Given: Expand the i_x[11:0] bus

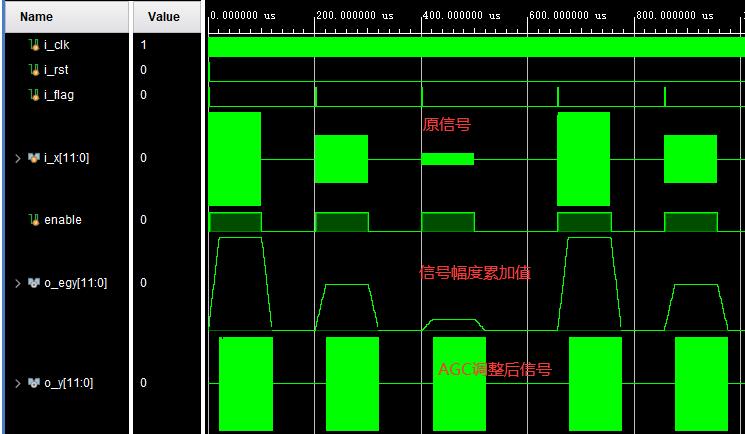Looking at the screenshot, I should [18, 158].
